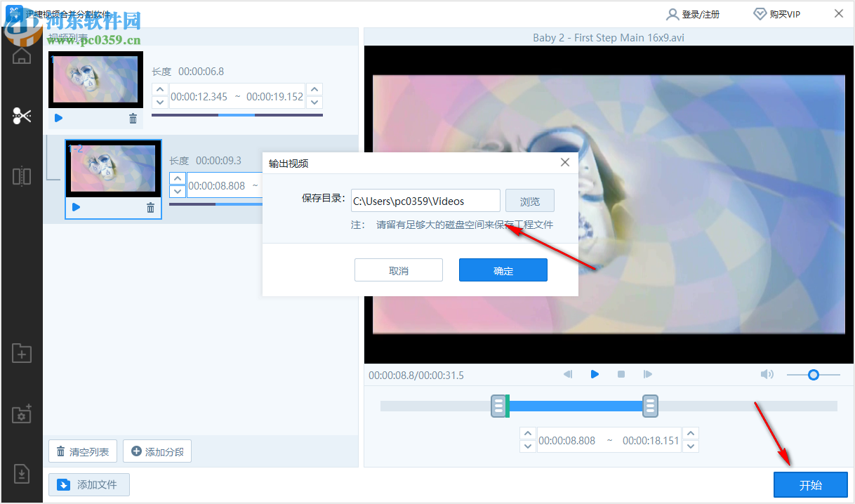
Task: Step to next frame in player
Action: click(x=648, y=374)
